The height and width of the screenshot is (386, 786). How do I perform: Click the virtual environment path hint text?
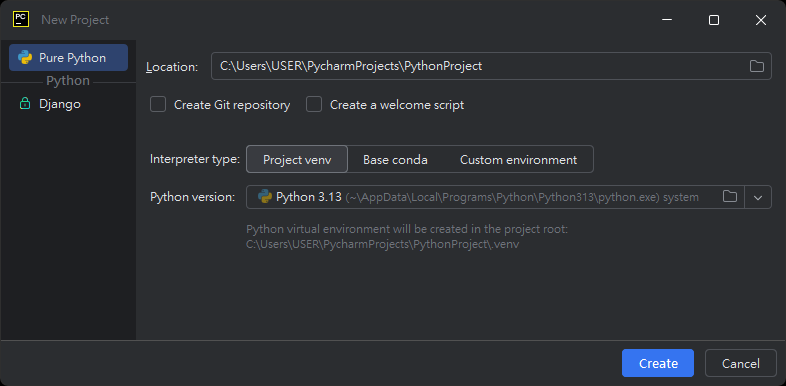point(407,237)
